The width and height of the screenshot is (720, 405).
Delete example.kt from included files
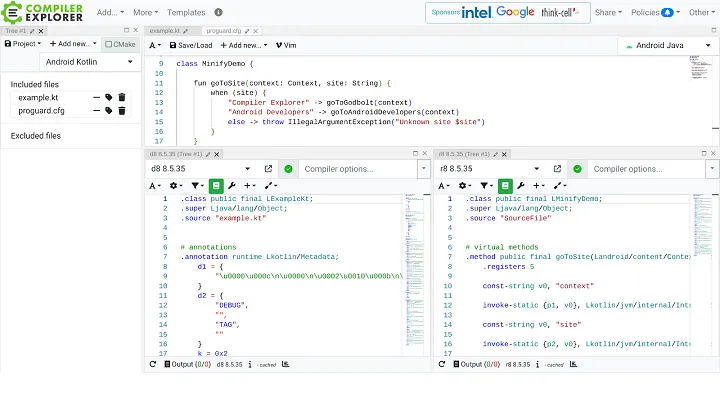tap(121, 97)
